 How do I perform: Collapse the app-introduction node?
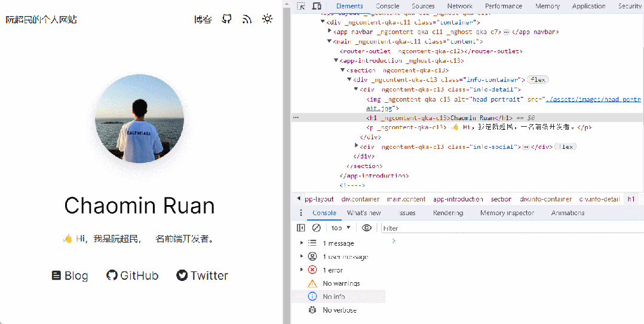point(336,60)
